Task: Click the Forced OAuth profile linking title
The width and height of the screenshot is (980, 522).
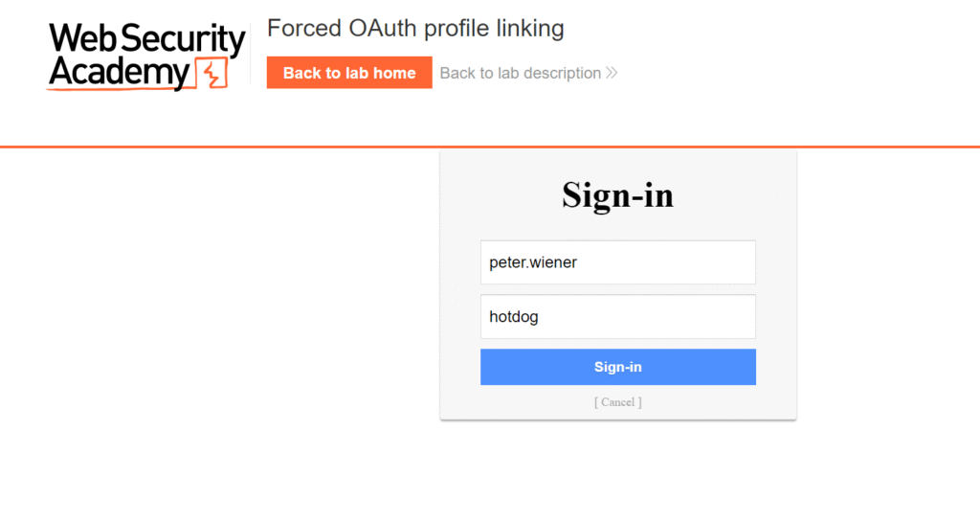Action: (415, 29)
